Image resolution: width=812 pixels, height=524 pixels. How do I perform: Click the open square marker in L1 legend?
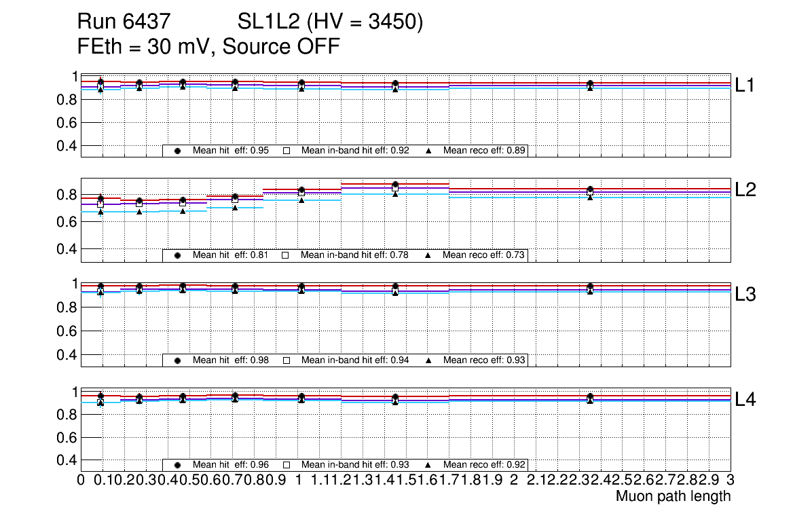[x=286, y=151]
